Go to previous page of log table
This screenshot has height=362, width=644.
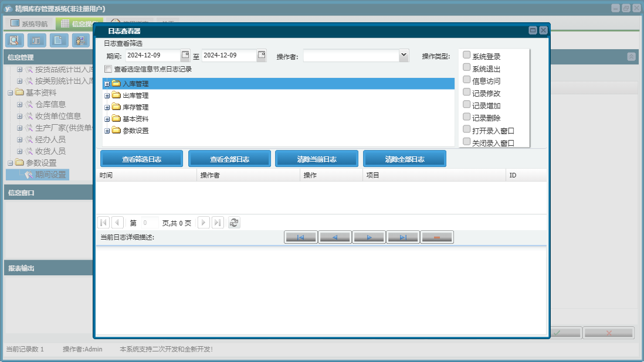117,223
